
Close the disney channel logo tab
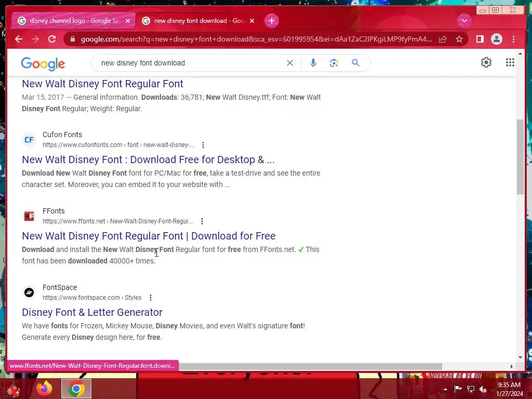[x=128, y=21]
